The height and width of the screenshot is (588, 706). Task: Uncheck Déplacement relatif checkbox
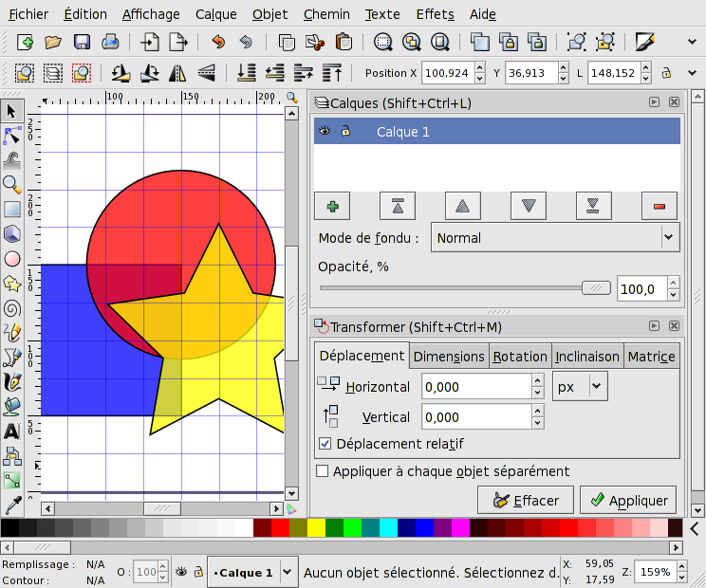(x=325, y=443)
